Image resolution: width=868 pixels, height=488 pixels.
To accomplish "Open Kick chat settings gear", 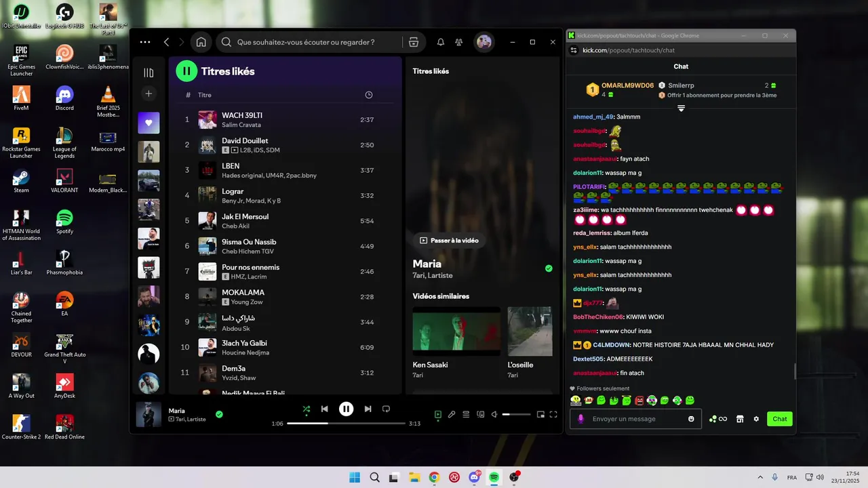I will point(756,419).
